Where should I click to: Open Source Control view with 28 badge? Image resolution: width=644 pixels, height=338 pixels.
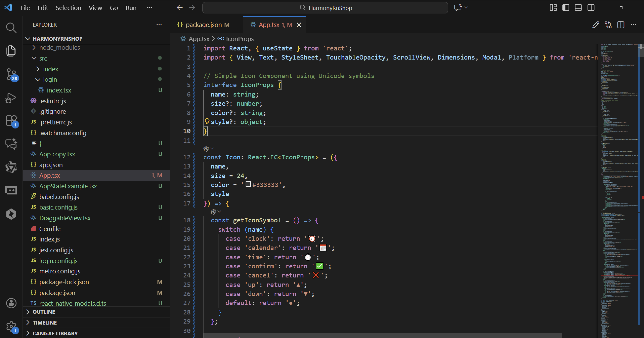coord(11,74)
